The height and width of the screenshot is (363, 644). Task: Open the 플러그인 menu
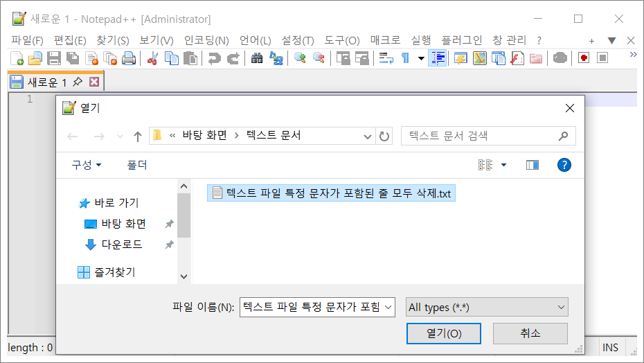click(x=462, y=40)
